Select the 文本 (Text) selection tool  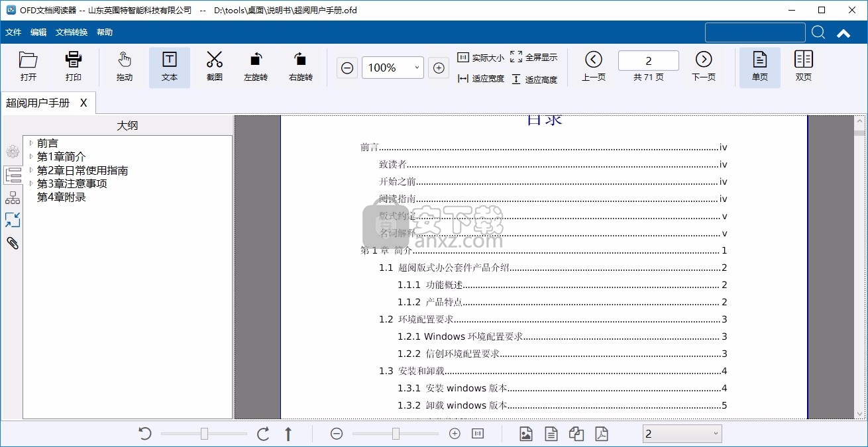[x=170, y=67]
